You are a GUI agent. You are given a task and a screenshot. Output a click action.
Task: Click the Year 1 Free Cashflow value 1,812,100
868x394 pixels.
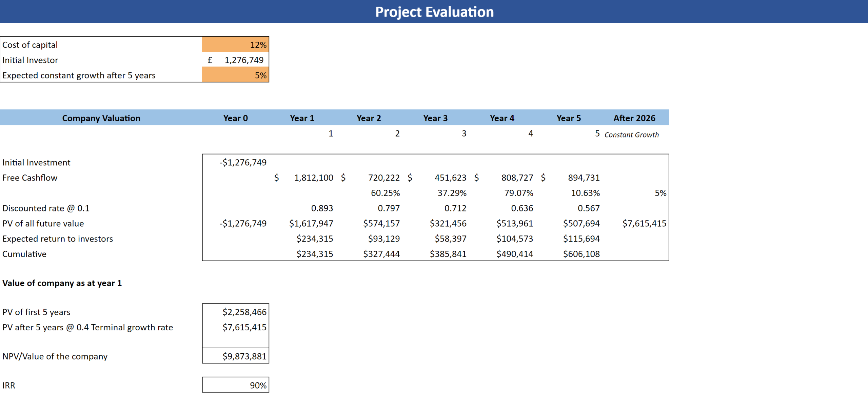(x=313, y=178)
